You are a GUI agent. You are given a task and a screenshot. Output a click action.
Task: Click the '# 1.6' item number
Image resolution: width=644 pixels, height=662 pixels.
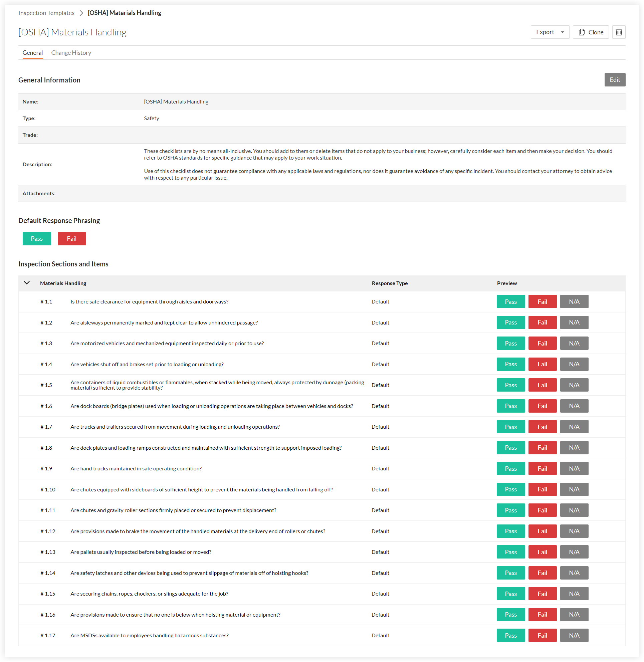tap(46, 406)
